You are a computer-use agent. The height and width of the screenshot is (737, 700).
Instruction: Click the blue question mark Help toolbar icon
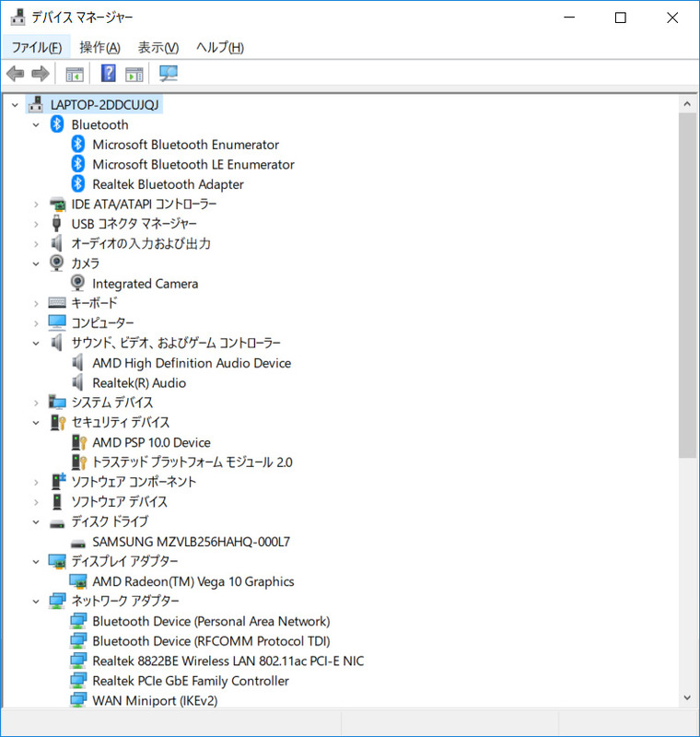[108, 74]
